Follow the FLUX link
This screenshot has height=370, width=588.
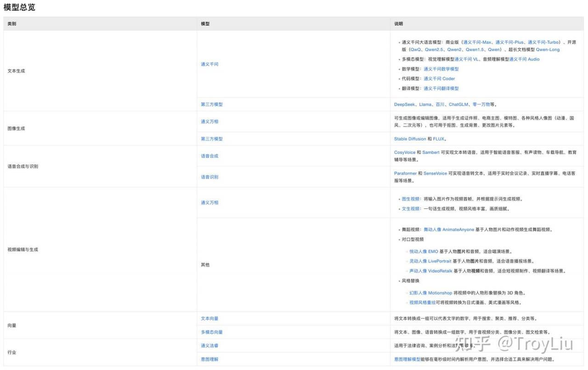click(439, 139)
